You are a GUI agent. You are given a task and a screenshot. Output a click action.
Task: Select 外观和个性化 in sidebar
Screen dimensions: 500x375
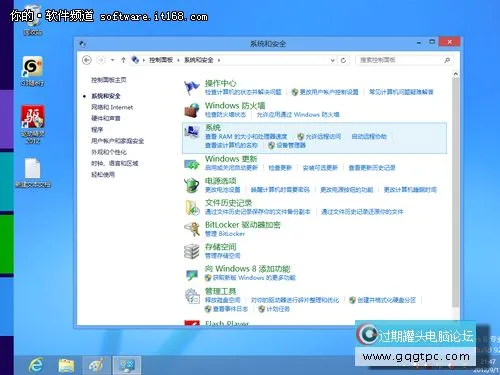click(109, 152)
